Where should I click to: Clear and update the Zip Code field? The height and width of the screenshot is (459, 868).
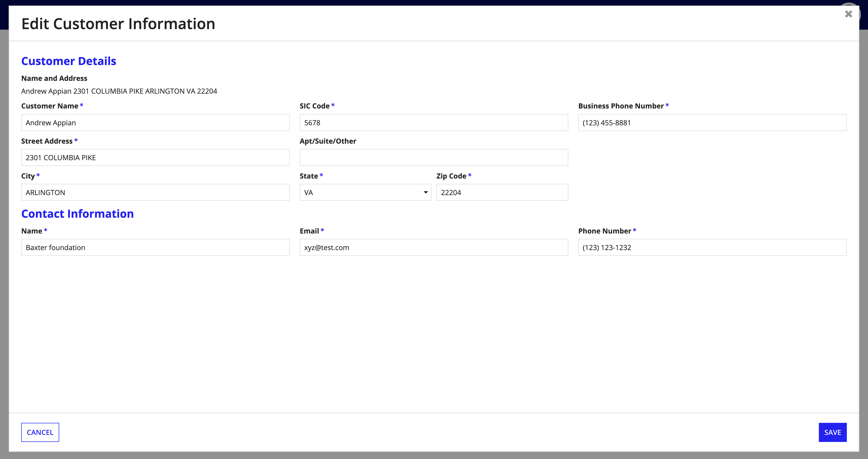pyautogui.click(x=501, y=192)
